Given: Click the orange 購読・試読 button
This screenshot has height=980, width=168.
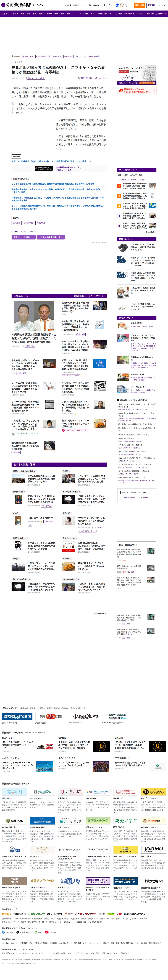Looking at the screenshot, I should (x=140, y=5).
